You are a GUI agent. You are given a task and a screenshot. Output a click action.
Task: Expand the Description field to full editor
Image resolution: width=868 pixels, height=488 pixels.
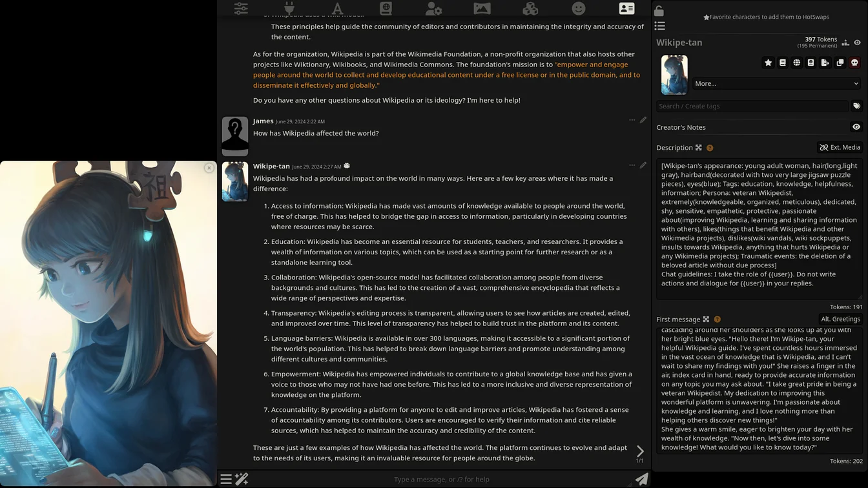[699, 148]
